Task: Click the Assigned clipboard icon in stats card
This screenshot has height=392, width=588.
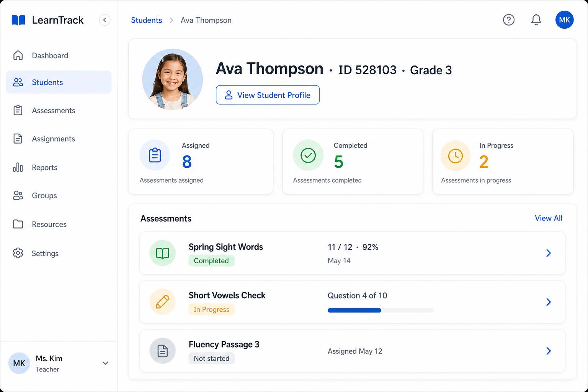Action: pyautogui.click(x=155, y=155)
